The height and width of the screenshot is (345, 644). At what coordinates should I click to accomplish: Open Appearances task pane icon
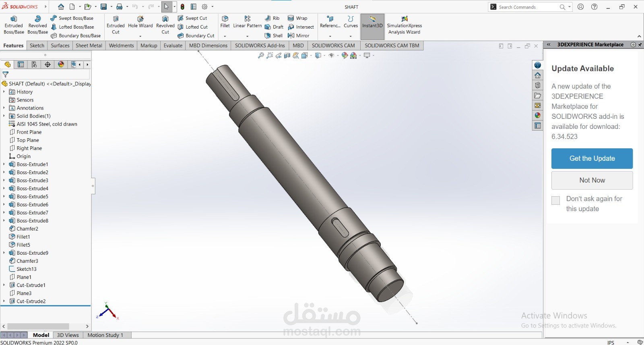pos(538,116)
